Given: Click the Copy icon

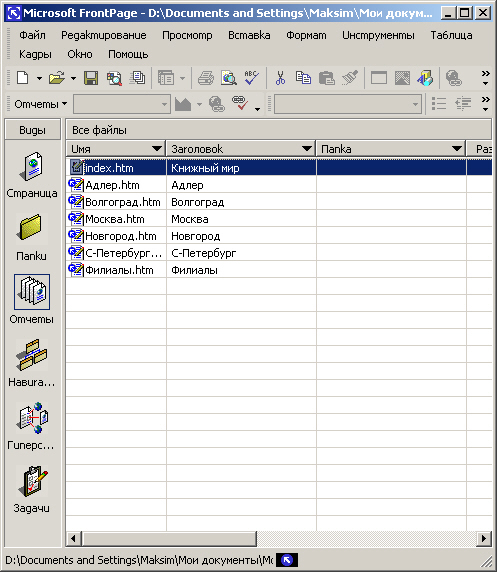Looking at the screenshot, I should (303, 78).
